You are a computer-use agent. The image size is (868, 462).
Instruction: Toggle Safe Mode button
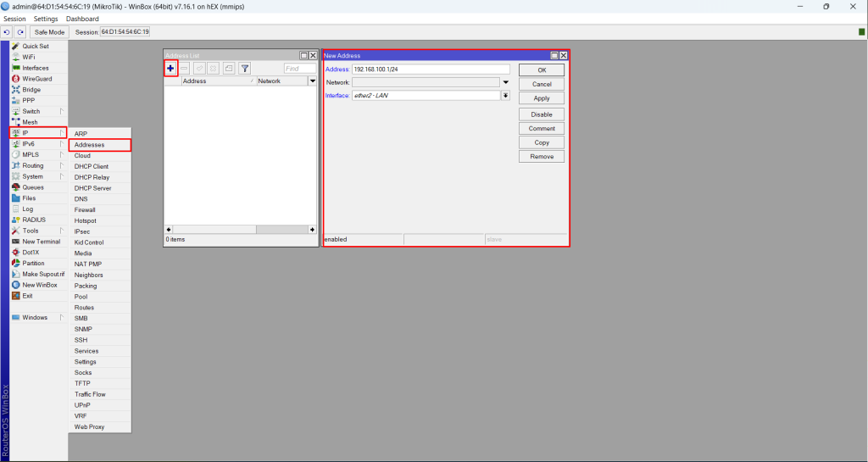point(48,32)
